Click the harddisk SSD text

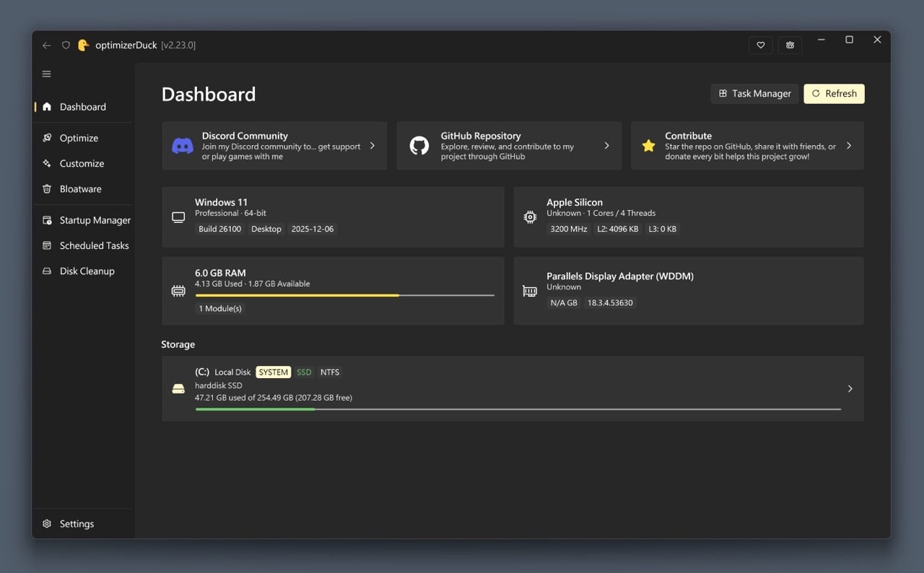pos(219,385)
